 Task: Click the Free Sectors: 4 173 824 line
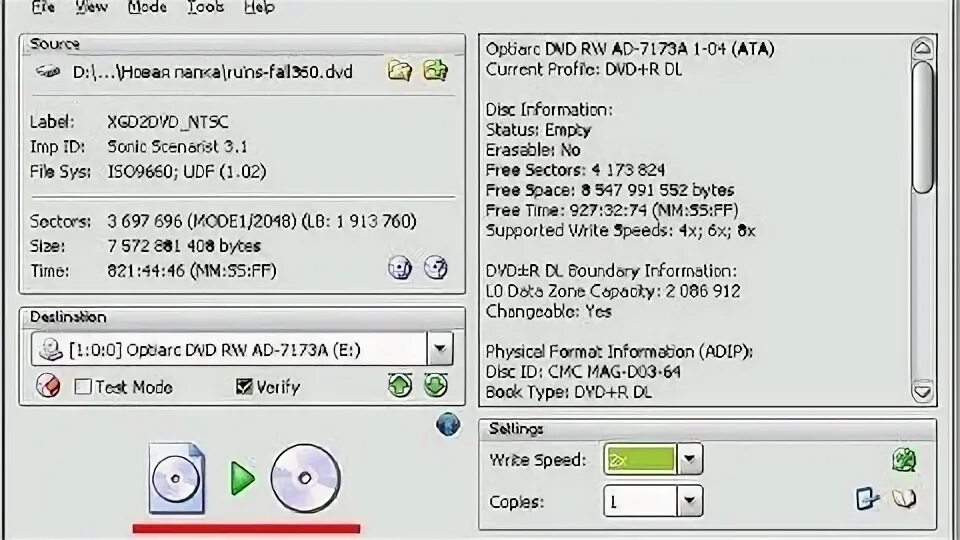[575, 170]
